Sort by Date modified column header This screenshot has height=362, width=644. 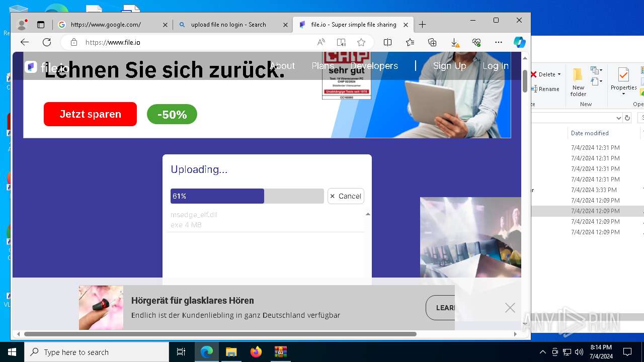pyautogui.click(x=590, y=133)
